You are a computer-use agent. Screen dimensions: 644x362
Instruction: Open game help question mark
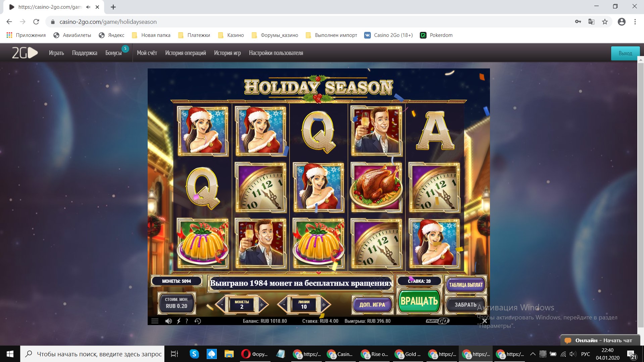click(x=187, y=321)
